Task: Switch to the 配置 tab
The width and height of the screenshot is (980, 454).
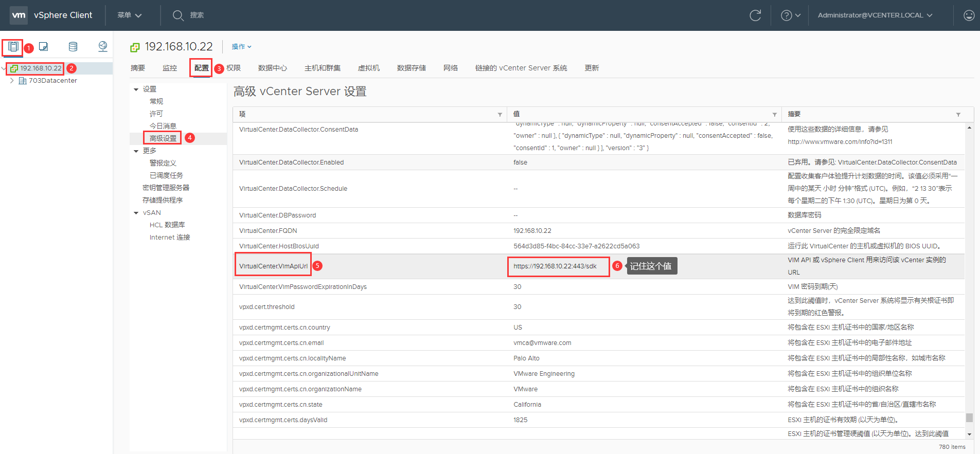Action: pos(202,68)
